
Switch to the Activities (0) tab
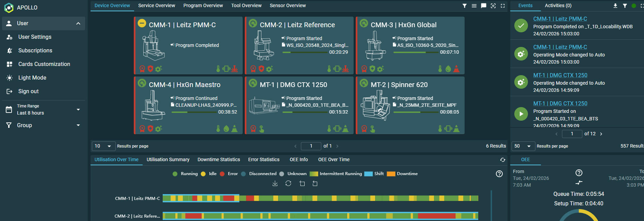click(x=558, y=5)
